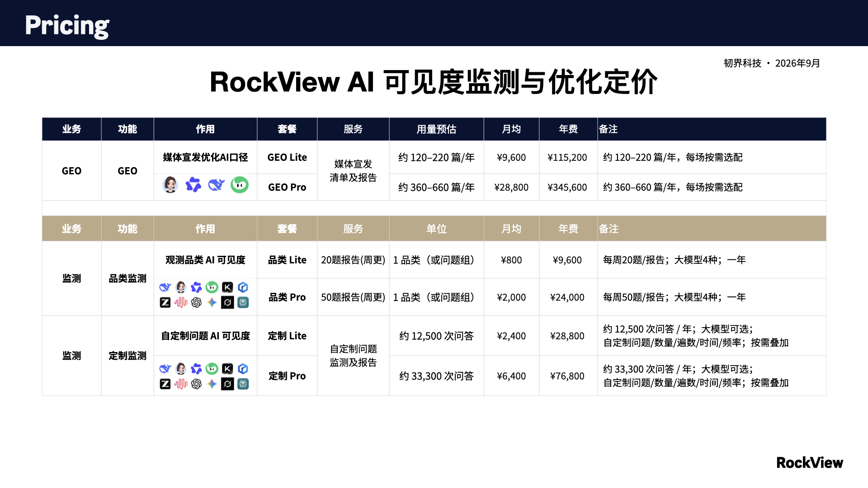This screenshot has width=868, height=488.
Task: Click the ¥6,400 monthly price cell
Action: (511, 376)
